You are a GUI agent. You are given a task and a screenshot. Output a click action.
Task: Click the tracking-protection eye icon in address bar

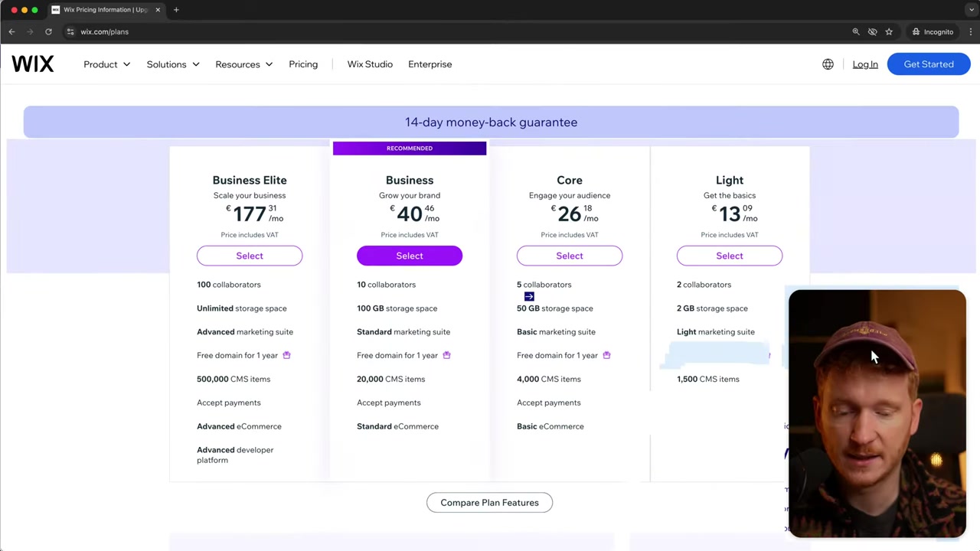(x=872, y=32)
